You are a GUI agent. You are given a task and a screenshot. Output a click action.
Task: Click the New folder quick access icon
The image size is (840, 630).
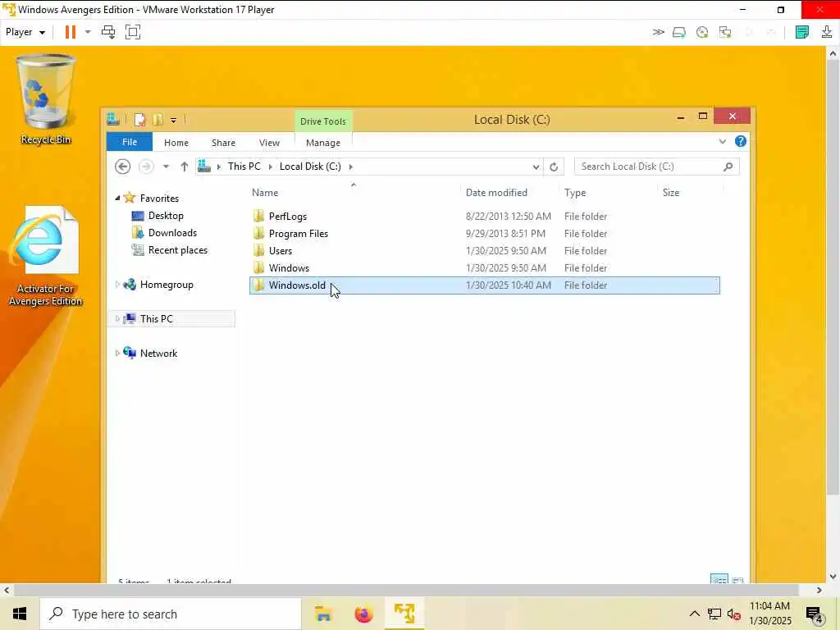[x=158, y=120]
